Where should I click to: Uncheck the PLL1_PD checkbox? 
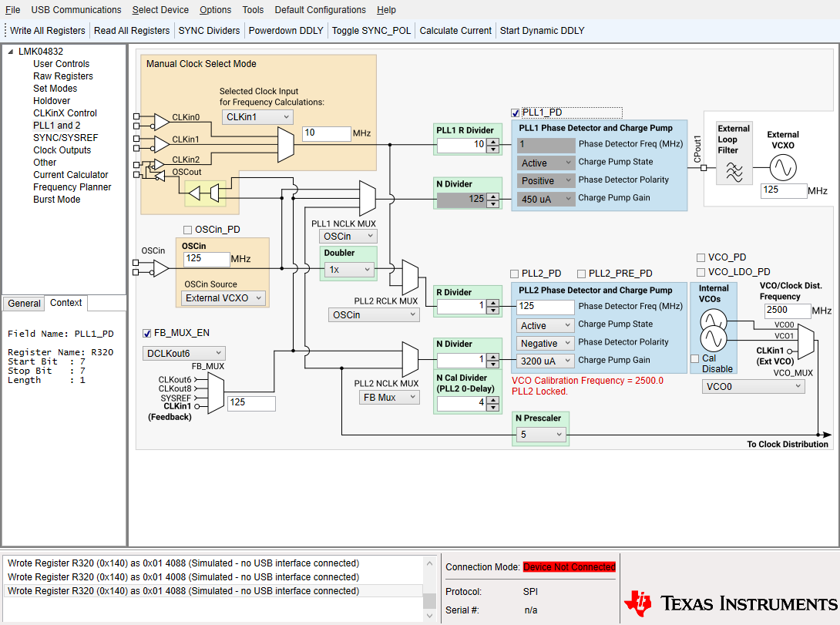tap(516, 113)
